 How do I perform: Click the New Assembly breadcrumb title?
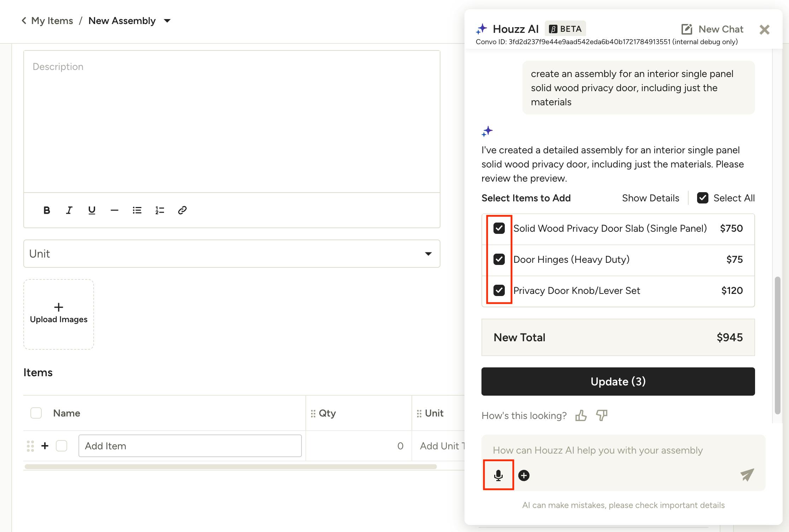(x=122, y=21)
